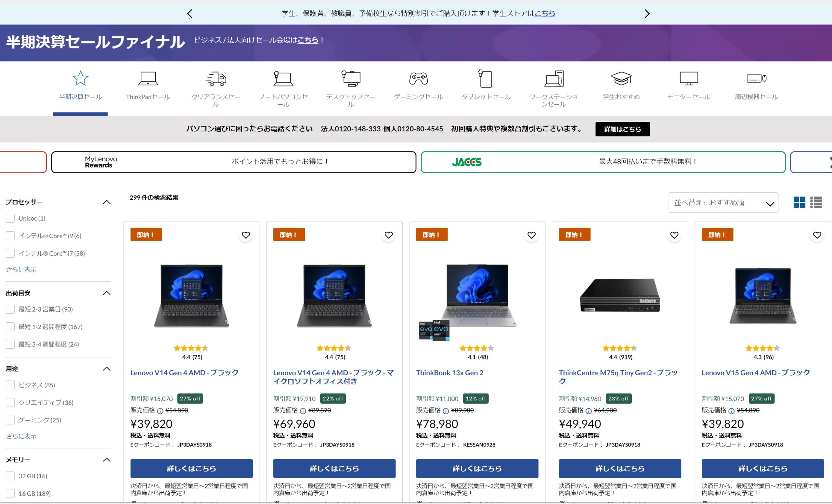
Task: Add ThinkCentre M75q Tiny Gen2 to wishlist
Action: pos(674,235)
